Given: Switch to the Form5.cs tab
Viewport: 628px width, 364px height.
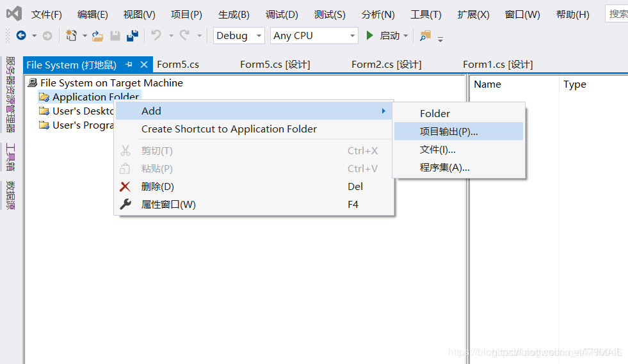Looking at the screenshot, I should pyautogui.click(x=178, y=65).
